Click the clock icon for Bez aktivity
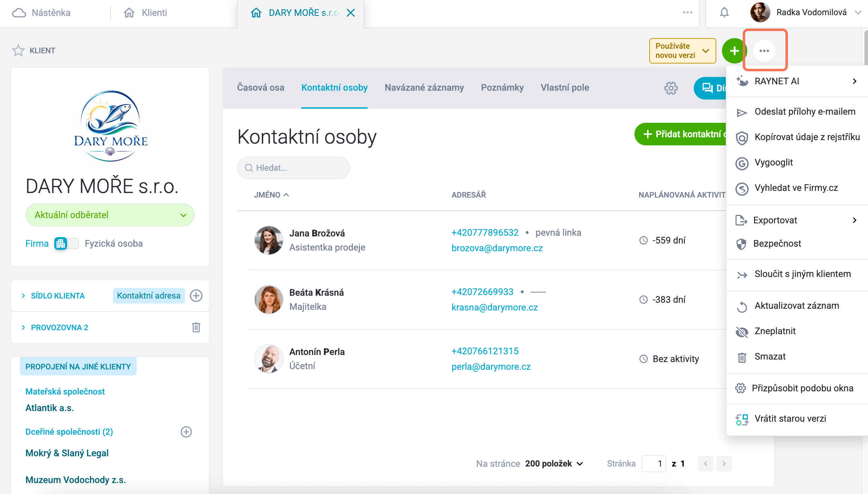The width and height of the screenshot is (868, 494). pos(644,359)
